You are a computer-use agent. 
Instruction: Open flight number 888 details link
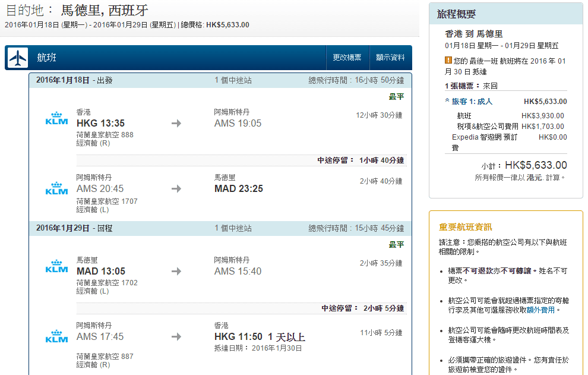127,135
